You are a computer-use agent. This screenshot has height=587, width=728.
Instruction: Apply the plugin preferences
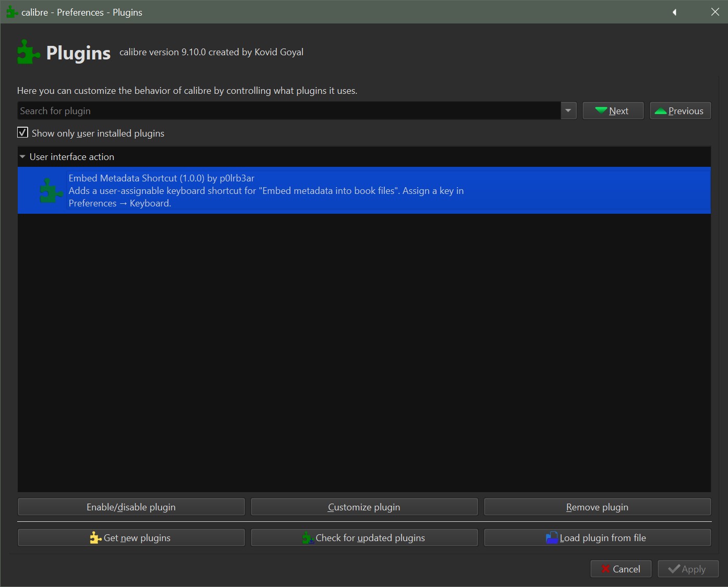pos(688,569)
